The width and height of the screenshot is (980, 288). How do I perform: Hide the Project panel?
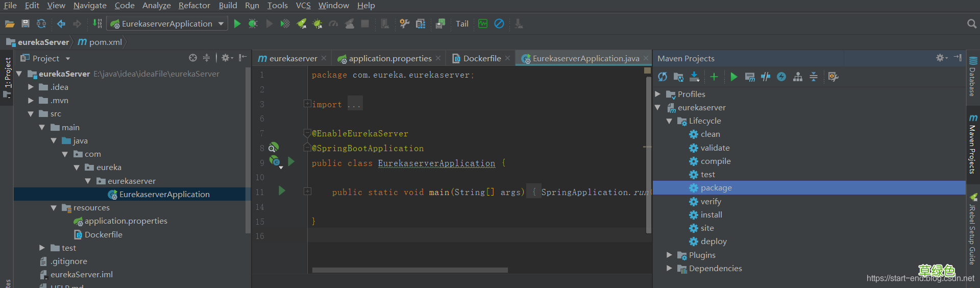click(242, 58)
